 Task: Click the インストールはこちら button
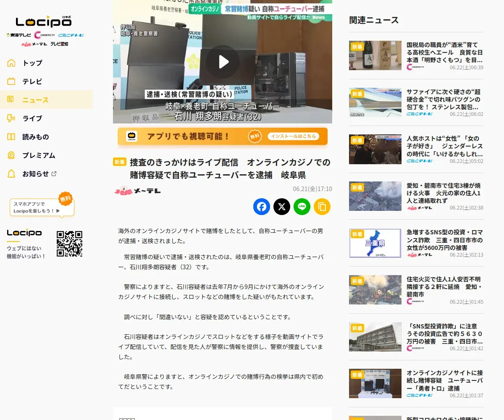[293, 136]
